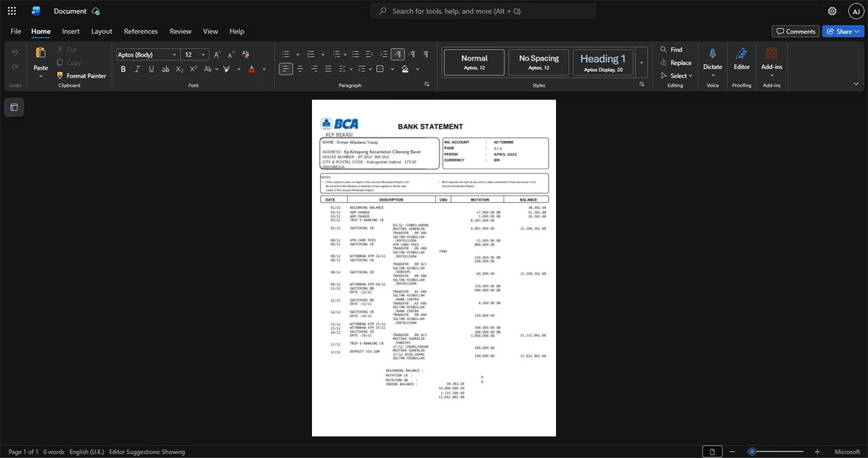Apply strikethrough formatting
The image size is (868, 458).
(x=165, y=69)
